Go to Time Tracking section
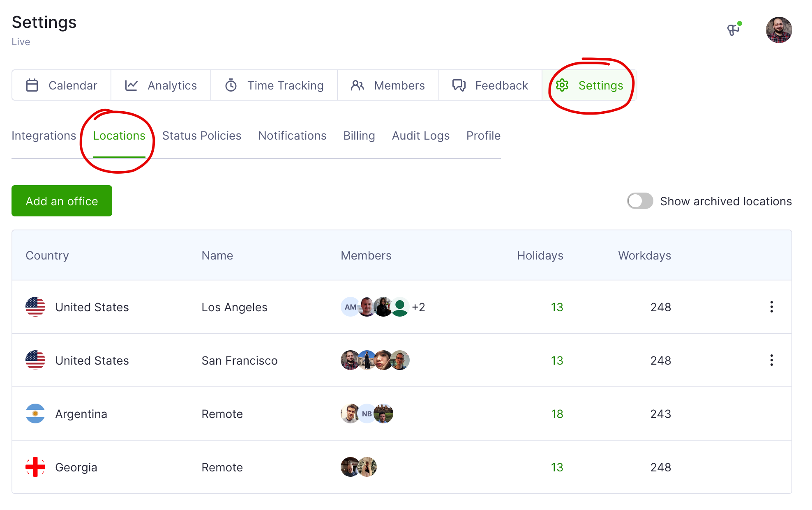 [x=274, y=85]
